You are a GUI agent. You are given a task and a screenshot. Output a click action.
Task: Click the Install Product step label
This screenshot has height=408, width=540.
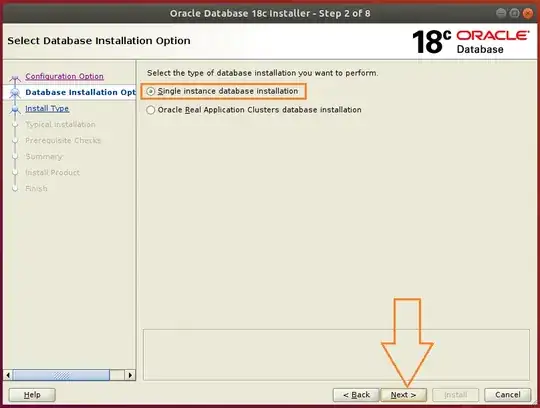(x=52, y=172)
